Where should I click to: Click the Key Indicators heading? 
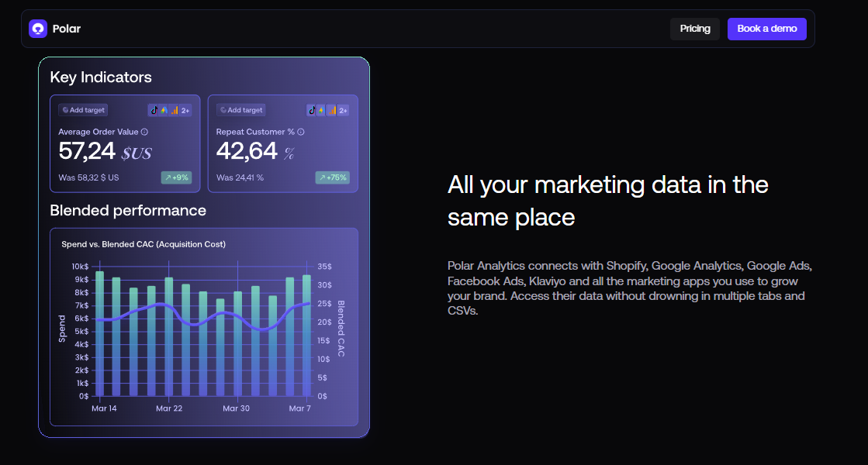[101, 77]
